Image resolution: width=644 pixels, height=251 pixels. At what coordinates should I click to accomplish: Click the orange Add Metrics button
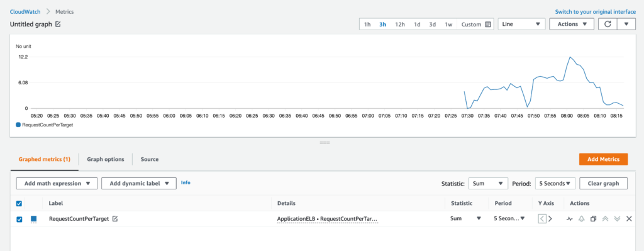click(x=603, y=159)
